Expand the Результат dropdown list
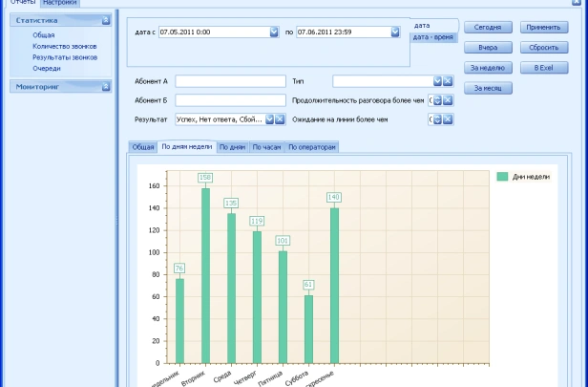 [270, 119]
